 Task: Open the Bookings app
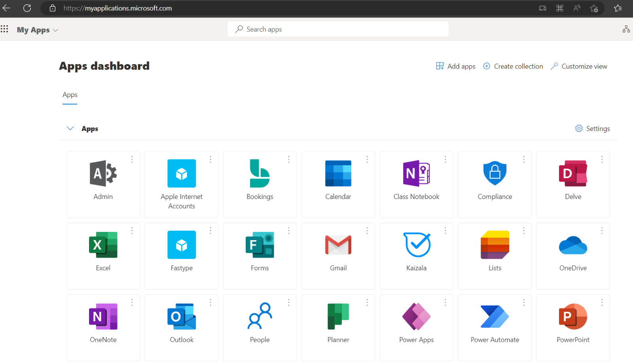[260, 173]
